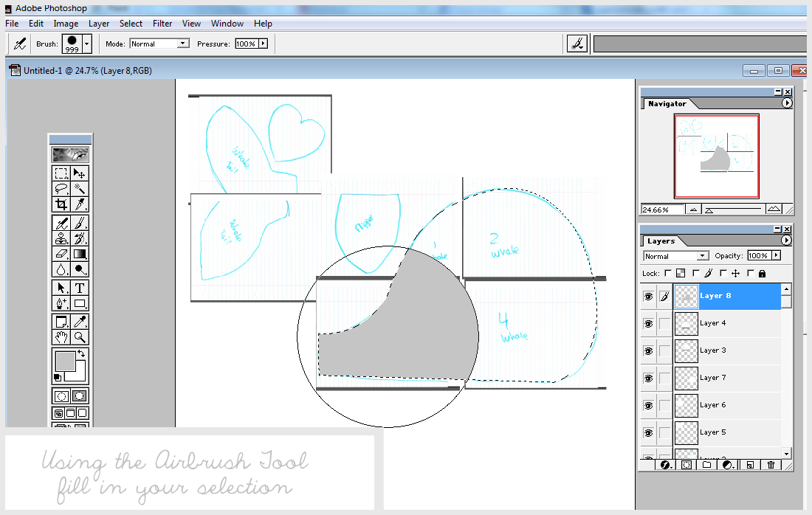Image resolution: width=812 pixels, height=515 pixels.
Task: Pick the Type tool
Action: pyautogui.click(x=80, y=288)
